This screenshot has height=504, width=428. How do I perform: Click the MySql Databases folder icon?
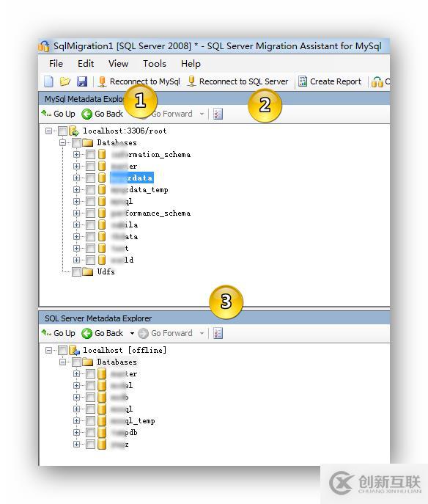pos(88,142)
